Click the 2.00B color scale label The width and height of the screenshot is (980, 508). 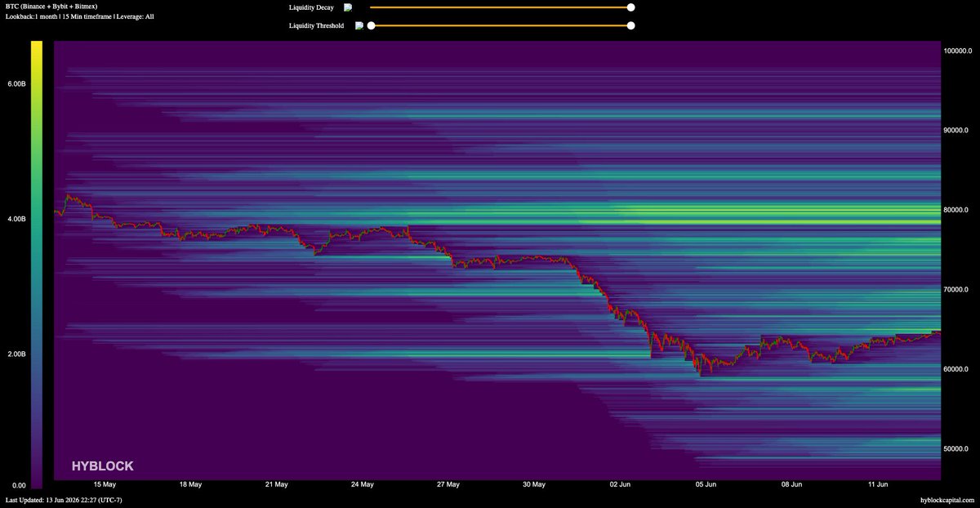pyautogui.click(x=17, y=354)
